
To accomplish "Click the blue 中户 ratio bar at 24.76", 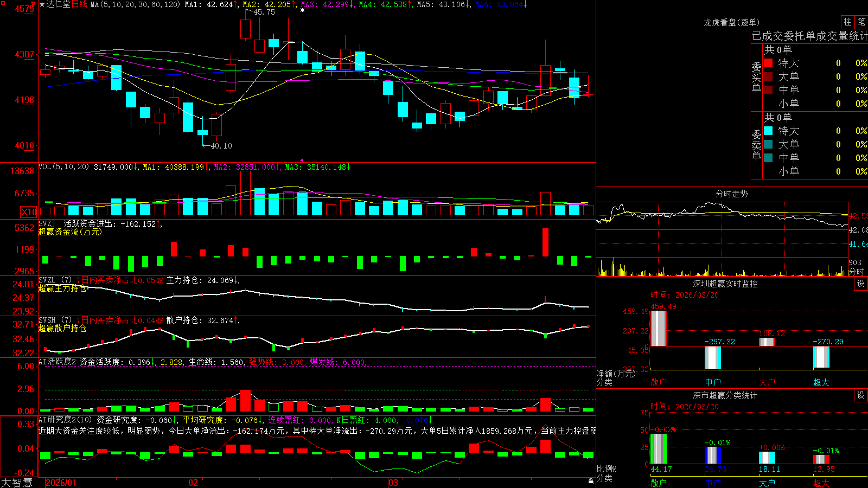I will [712, 455].
